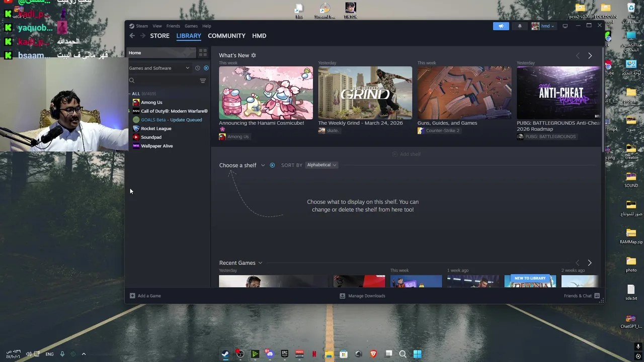
Task: Show hidden system tray icons chevron
Action: pyautogui.click(x=84, y=354)
